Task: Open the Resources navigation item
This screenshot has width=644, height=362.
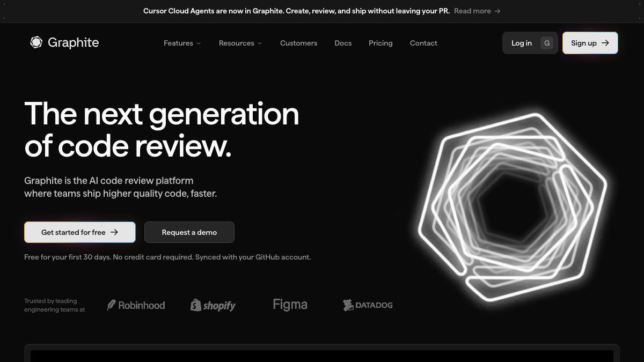Action: coord(237,43)
